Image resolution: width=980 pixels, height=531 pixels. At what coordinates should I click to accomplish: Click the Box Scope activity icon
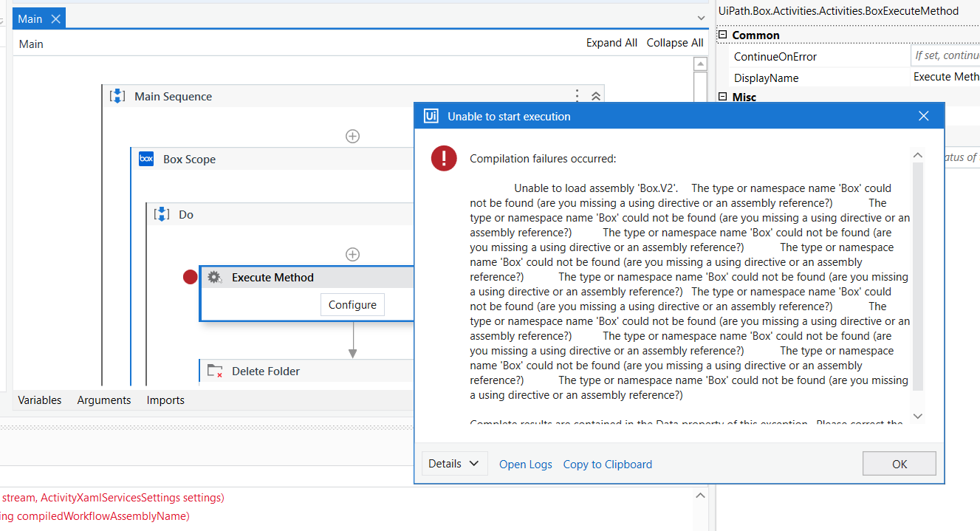(146, 159)
